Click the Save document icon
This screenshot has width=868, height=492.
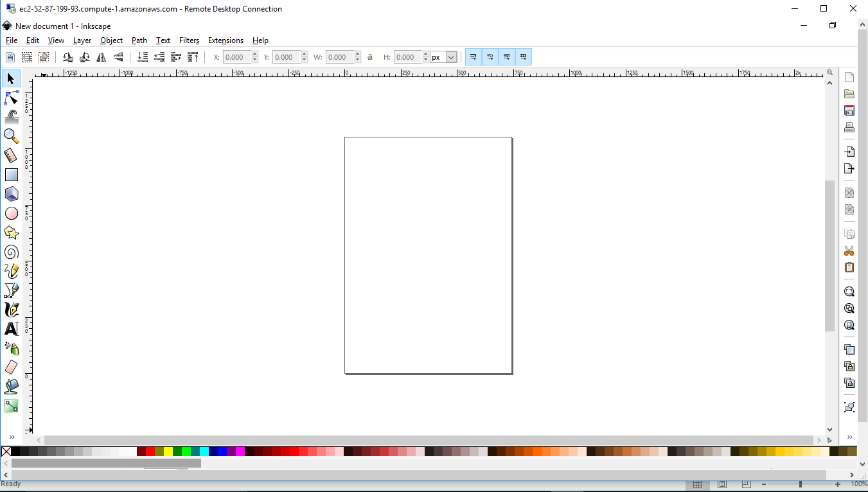coord(849,110)
